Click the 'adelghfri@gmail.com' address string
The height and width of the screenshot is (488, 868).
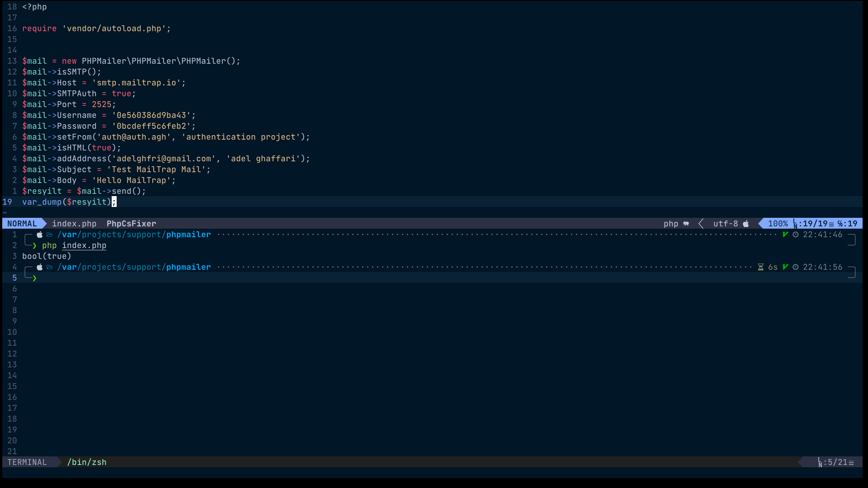[164, 159]
